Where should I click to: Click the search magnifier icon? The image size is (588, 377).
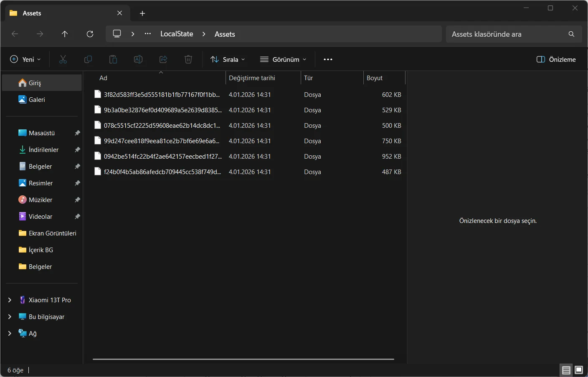571,34
